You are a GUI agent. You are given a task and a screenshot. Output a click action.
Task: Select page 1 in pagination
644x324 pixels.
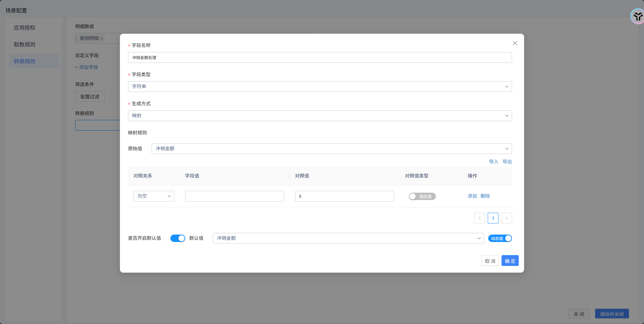click(493, 218)
